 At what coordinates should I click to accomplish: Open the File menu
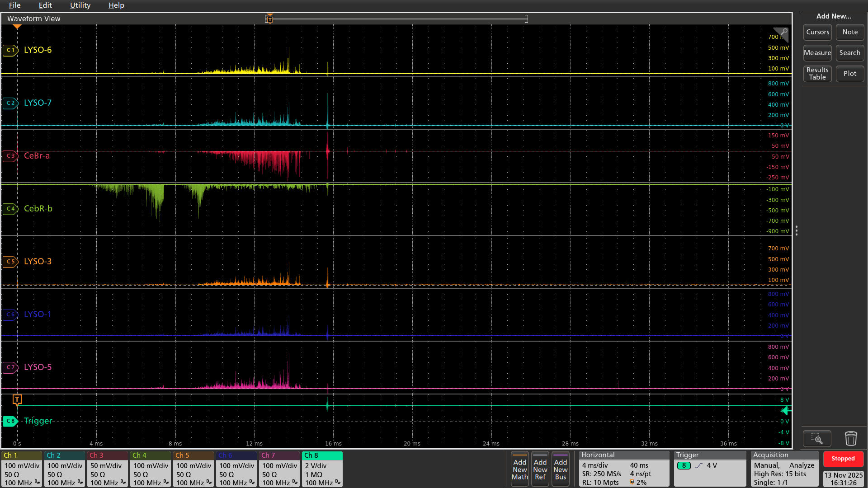14,5
